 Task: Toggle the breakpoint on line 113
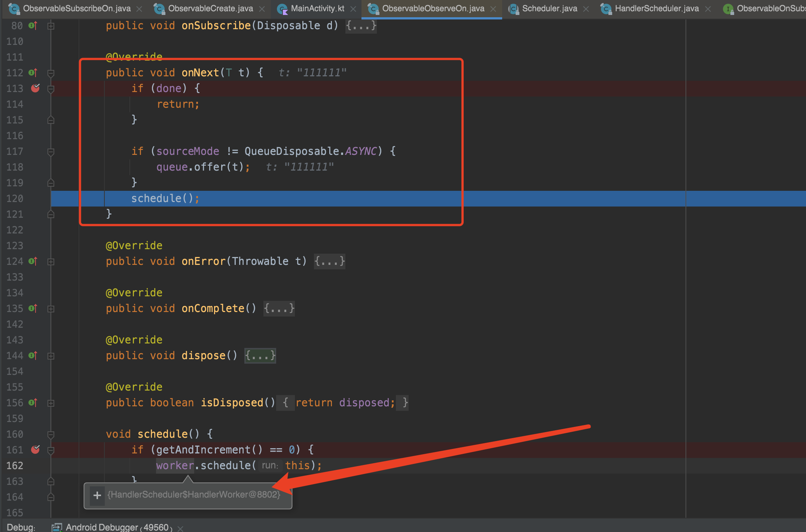click(36, 89)
